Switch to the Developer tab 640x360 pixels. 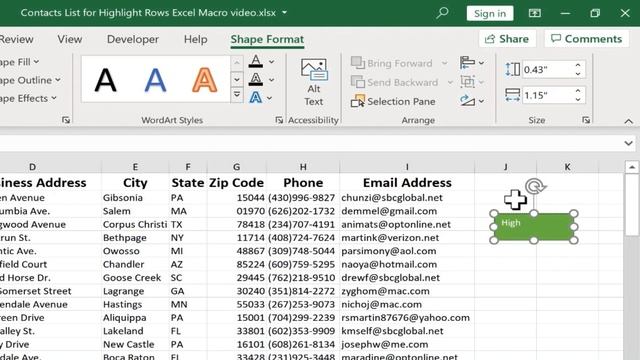[x=133, y=39]
